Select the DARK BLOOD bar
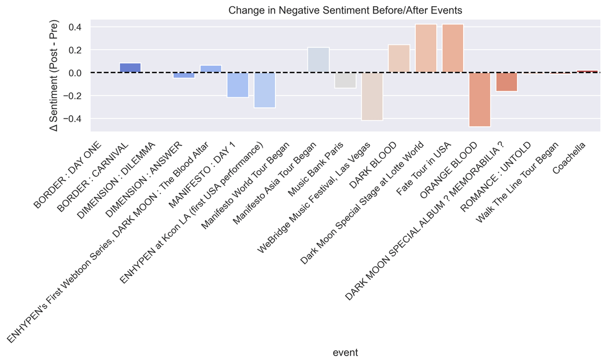The height and width of the screenshot is (364, 607). point(399,58)
